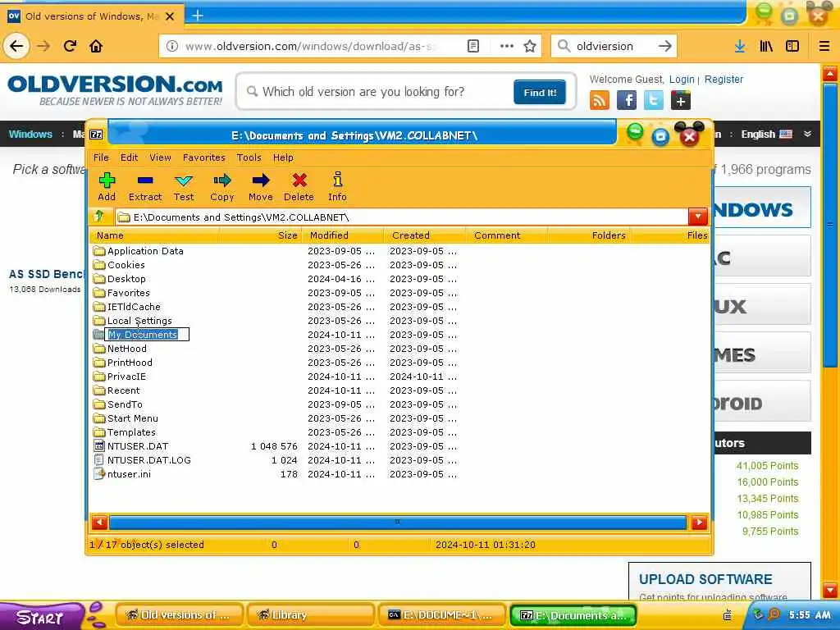Image resolution: width=840 pixels, height=630 pixels.
Task: Click the Login link
Action: (x=682, y=80)
